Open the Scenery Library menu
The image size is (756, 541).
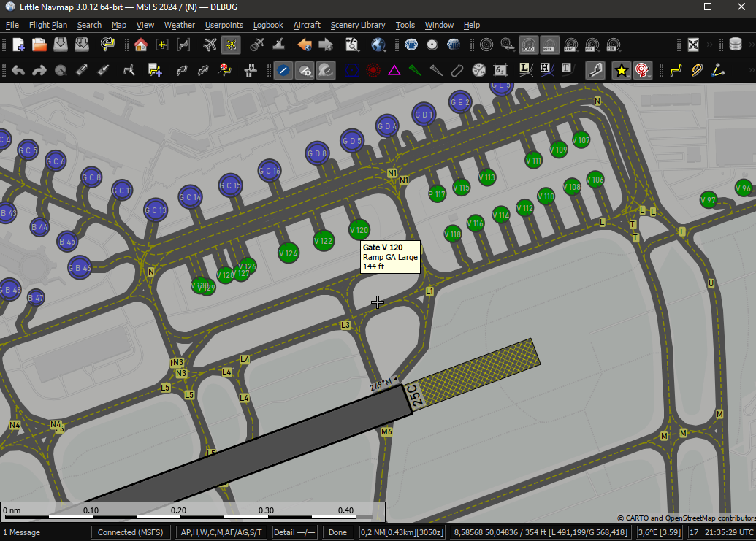point(358,25)
